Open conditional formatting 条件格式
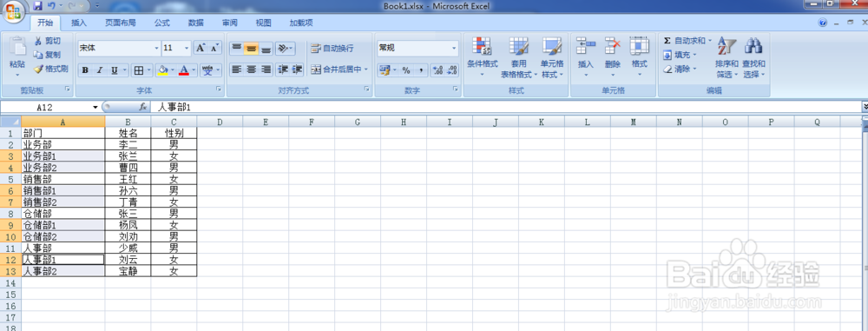Viewport: 868px width, 331px height. tap(482, 57)
